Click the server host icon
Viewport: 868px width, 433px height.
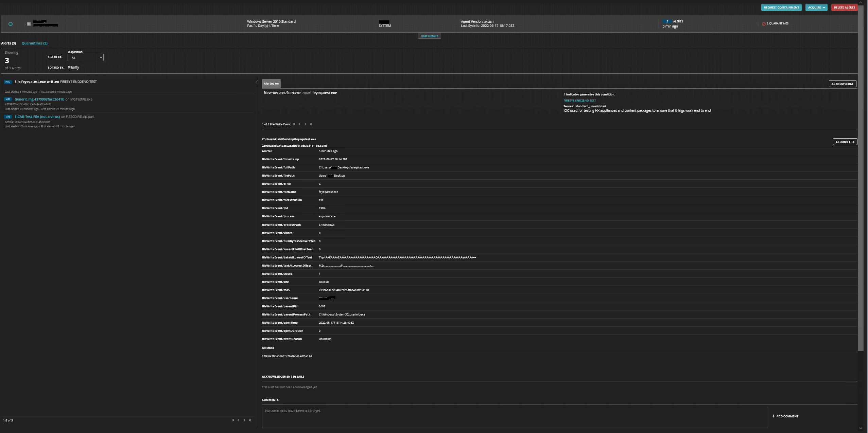point(29,24)
